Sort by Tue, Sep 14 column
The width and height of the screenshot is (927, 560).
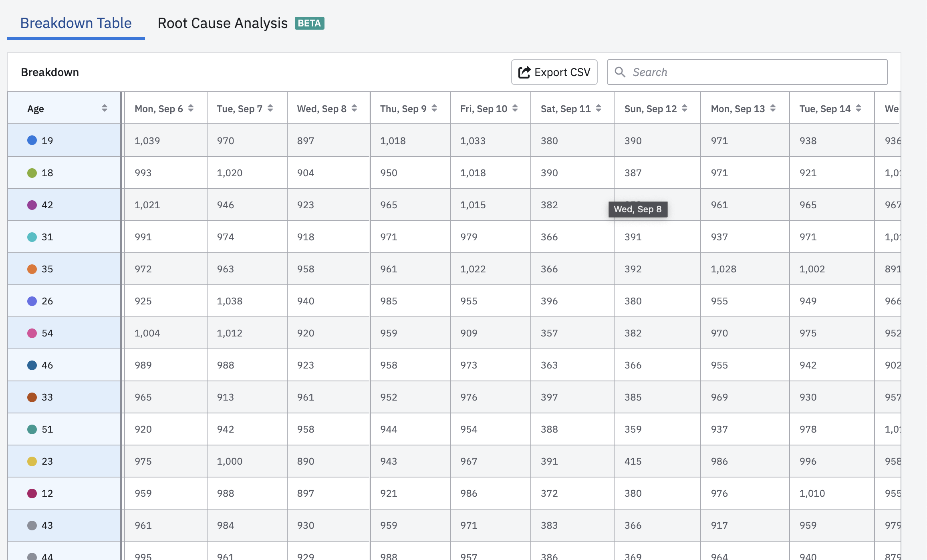click(x=858, y=108)
